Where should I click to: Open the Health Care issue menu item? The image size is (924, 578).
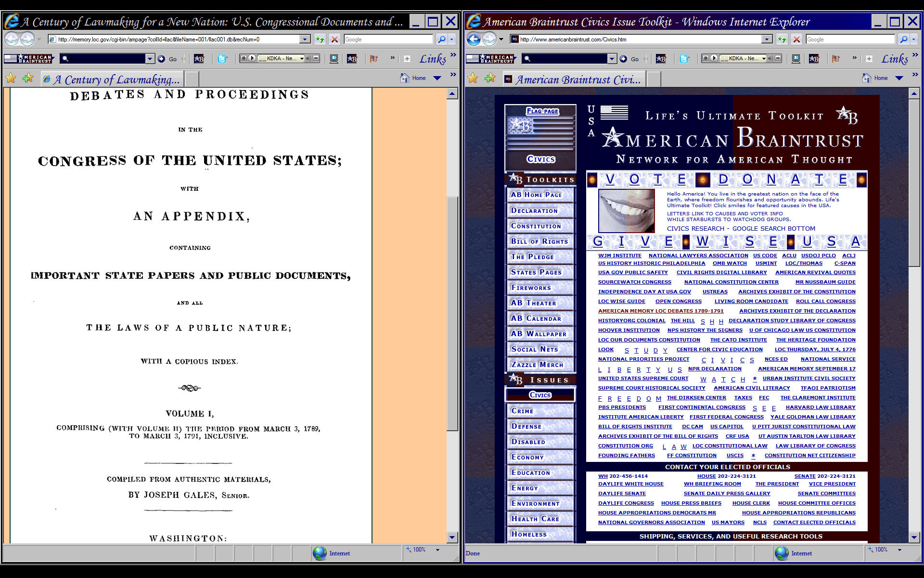(540, 518)
